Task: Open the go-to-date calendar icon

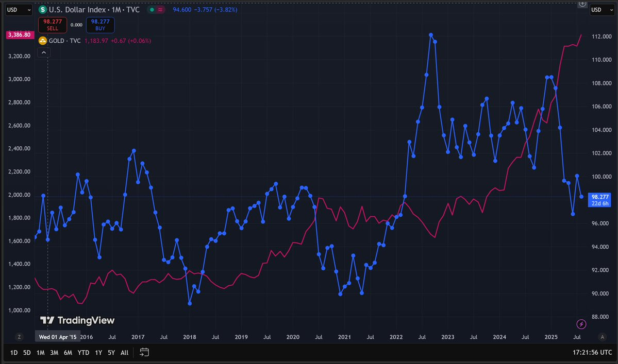Action: click(144, 352)
